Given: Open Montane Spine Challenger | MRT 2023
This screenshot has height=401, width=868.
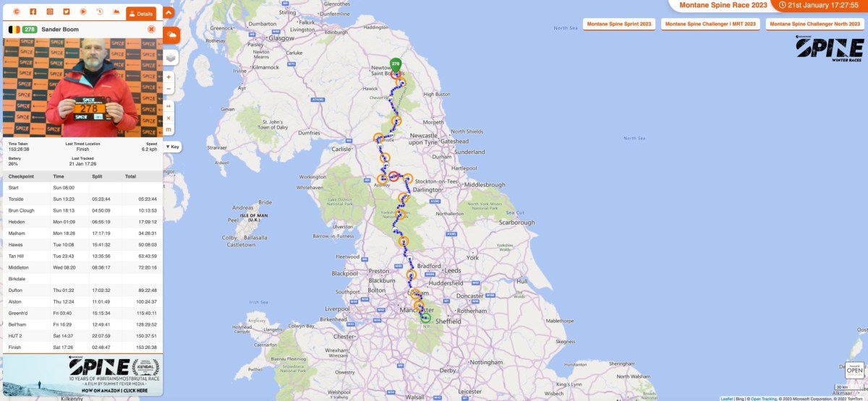Looking at the screenshot, I should click(710, 24).
